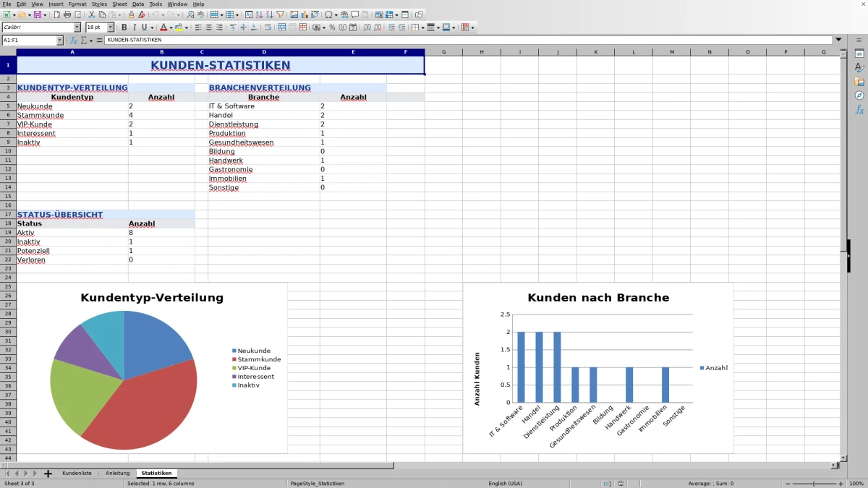Click the 'Stammkunde' cell
This screenshot has height=488, width=868.
[x=72, y=115]
